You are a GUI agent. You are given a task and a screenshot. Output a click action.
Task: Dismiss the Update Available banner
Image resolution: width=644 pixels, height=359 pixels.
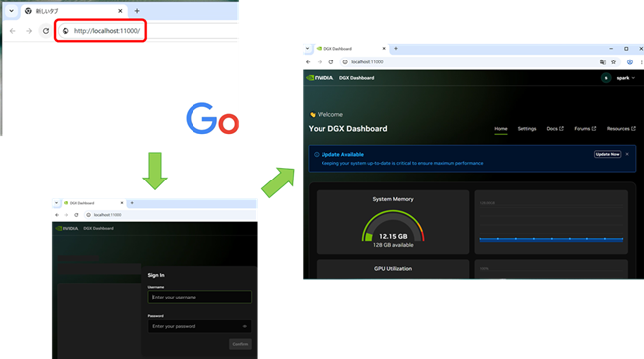pos(627,155)
